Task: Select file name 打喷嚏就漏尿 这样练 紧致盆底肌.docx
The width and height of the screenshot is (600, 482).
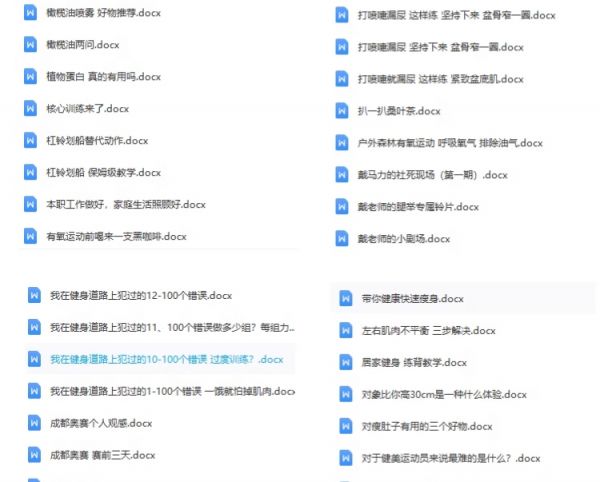Action: tap(440, 79)
